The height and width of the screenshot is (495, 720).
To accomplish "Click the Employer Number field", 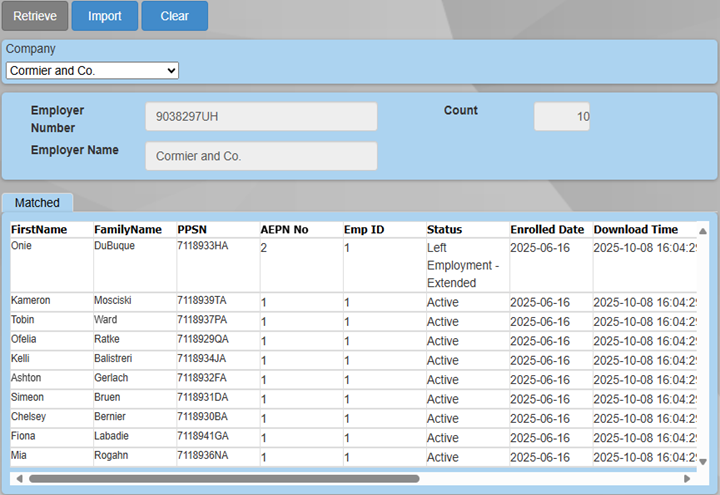I will (261, 117).
